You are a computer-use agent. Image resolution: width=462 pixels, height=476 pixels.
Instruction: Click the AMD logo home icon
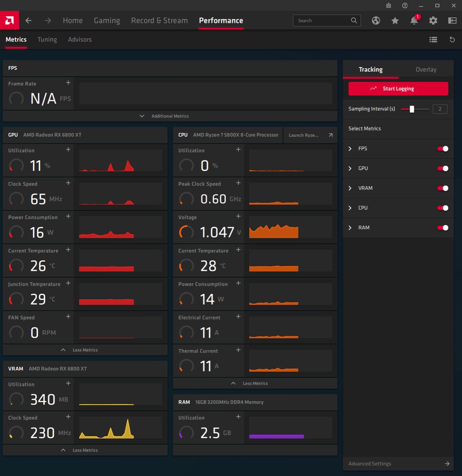tap(9, 20)
